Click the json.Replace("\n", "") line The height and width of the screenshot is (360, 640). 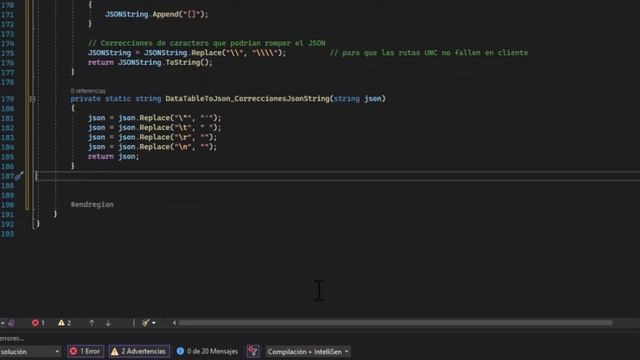[152, 147]
